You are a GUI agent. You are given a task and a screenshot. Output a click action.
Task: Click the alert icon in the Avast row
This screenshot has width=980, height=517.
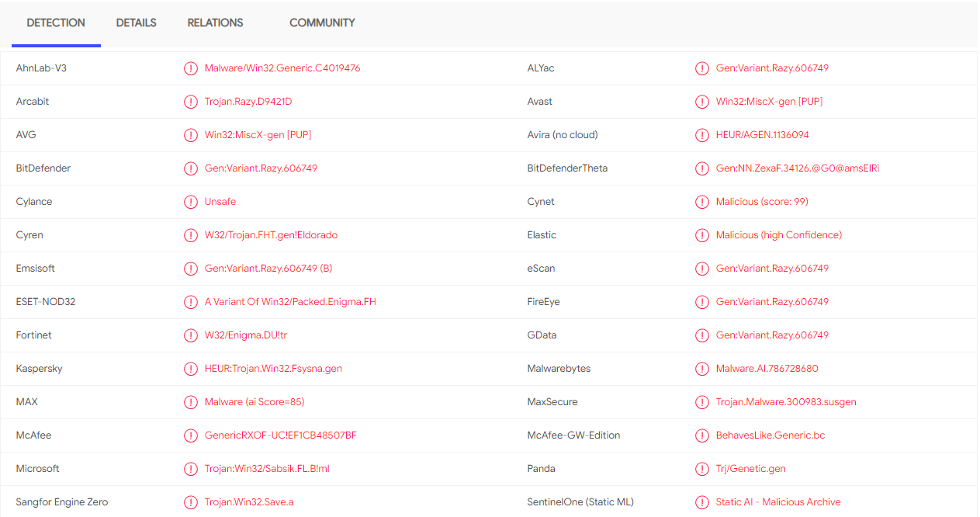pyautogui.click(x=702, y=102)
